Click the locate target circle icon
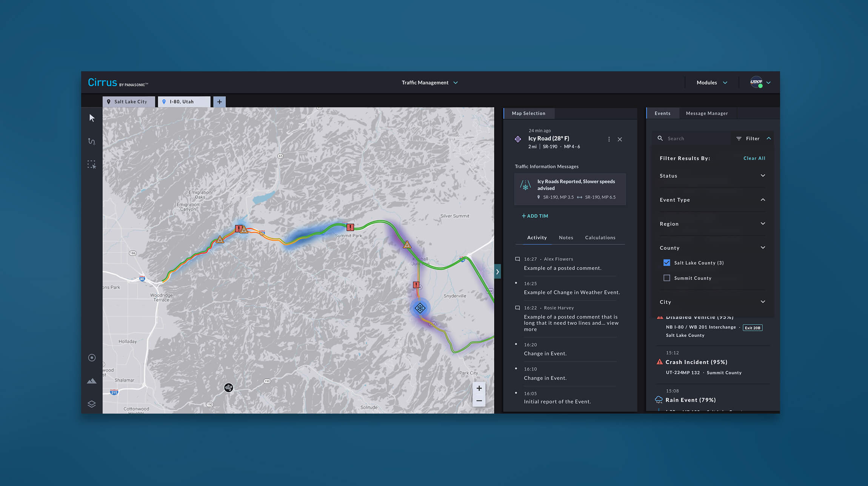Image resolution: width=868 pixels, height=486 pixels. [x=92, y=358]
